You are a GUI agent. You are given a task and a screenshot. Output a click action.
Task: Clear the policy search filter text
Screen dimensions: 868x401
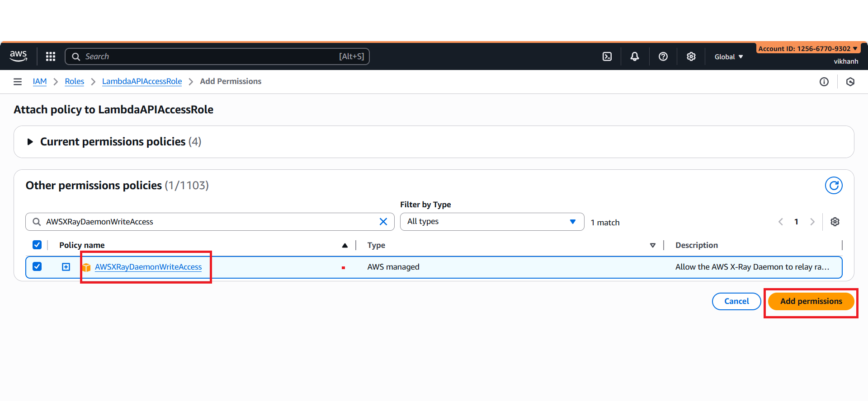click(383, 222)
